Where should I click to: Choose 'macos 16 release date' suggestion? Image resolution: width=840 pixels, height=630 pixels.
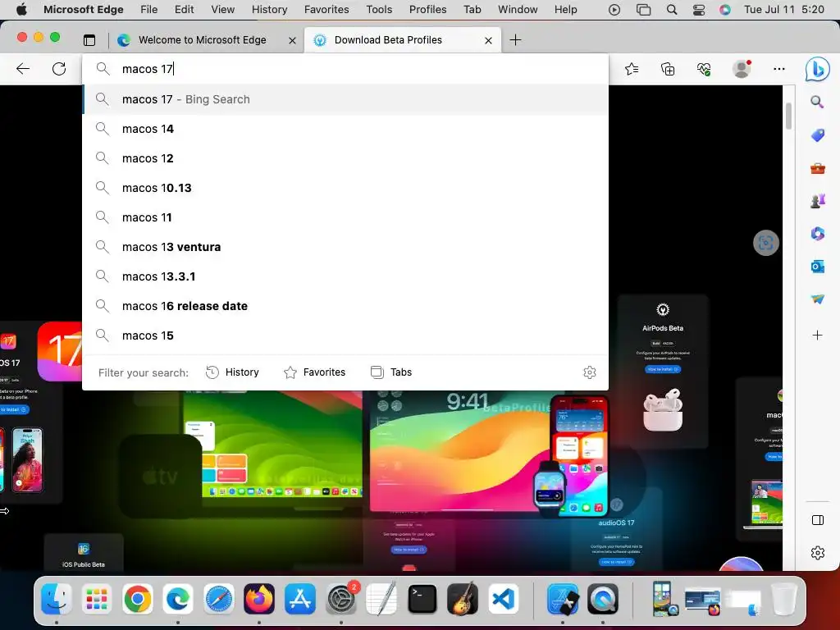[x=345, y=305]
